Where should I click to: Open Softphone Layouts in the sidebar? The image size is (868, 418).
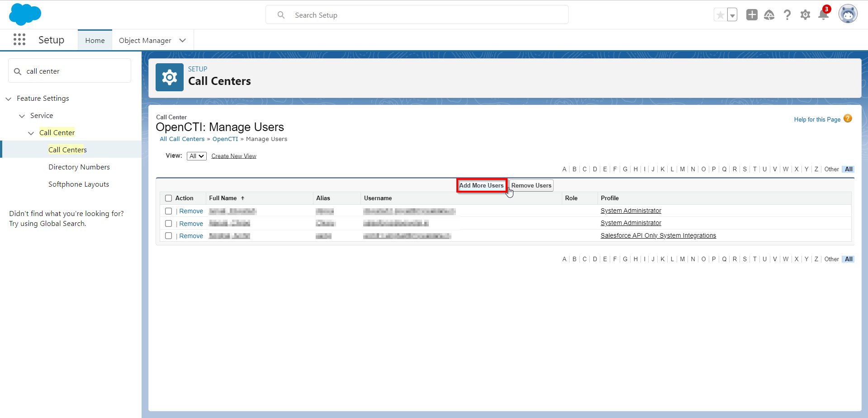coord(79,184)
